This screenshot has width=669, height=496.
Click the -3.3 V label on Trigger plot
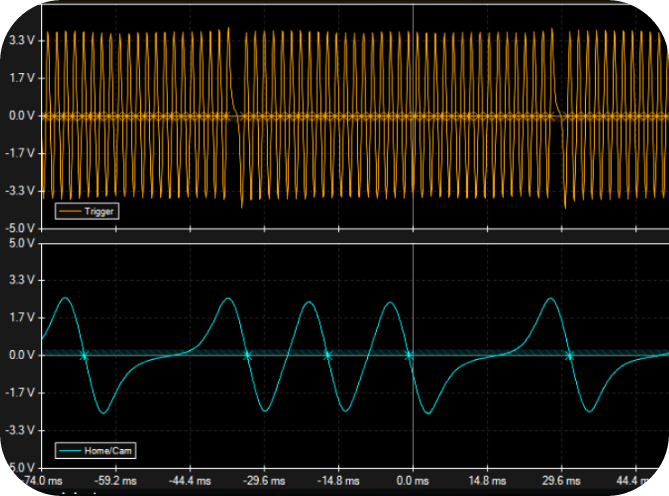[20, 191]
